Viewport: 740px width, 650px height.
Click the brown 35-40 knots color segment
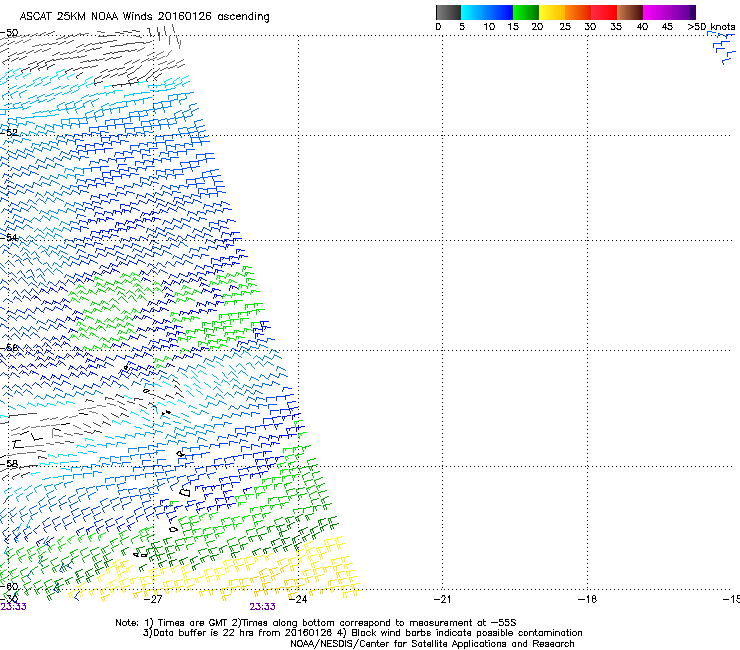coord(630,12)
